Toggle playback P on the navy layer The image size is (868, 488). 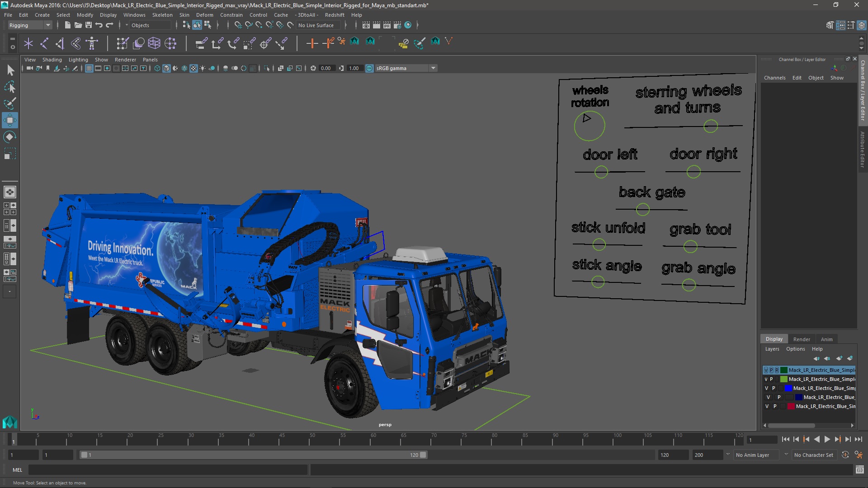click(778, 397)
